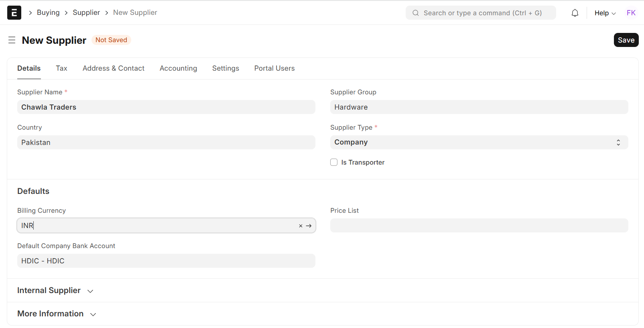Clear the Billing Currency value
The width and height of the screenshot is (644, 328).
point(301,226)
